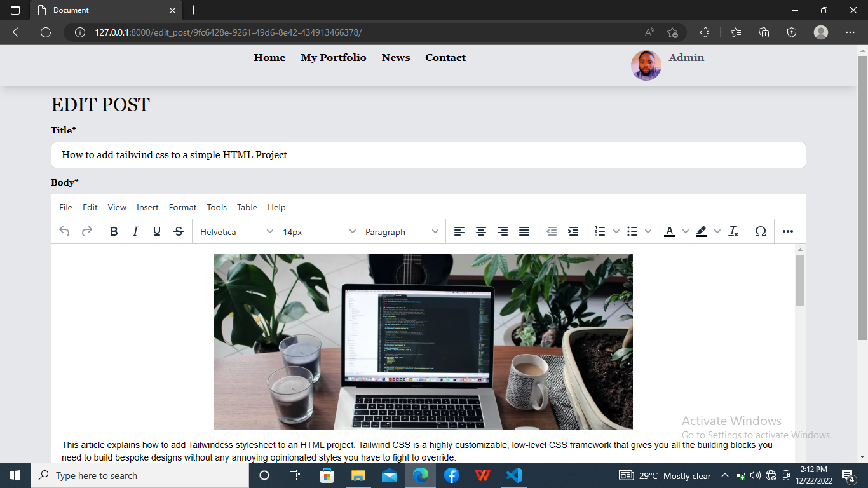Increase indent of the paragraph
Image resolution: width=868 pixels, height=488 pixels.
coord(573,231)
